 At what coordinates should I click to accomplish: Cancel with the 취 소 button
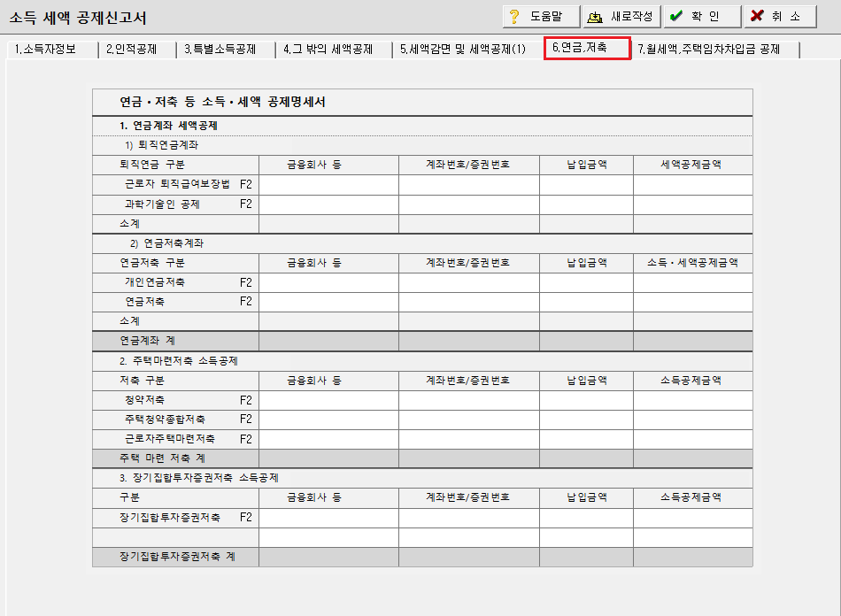coord(781,17)
